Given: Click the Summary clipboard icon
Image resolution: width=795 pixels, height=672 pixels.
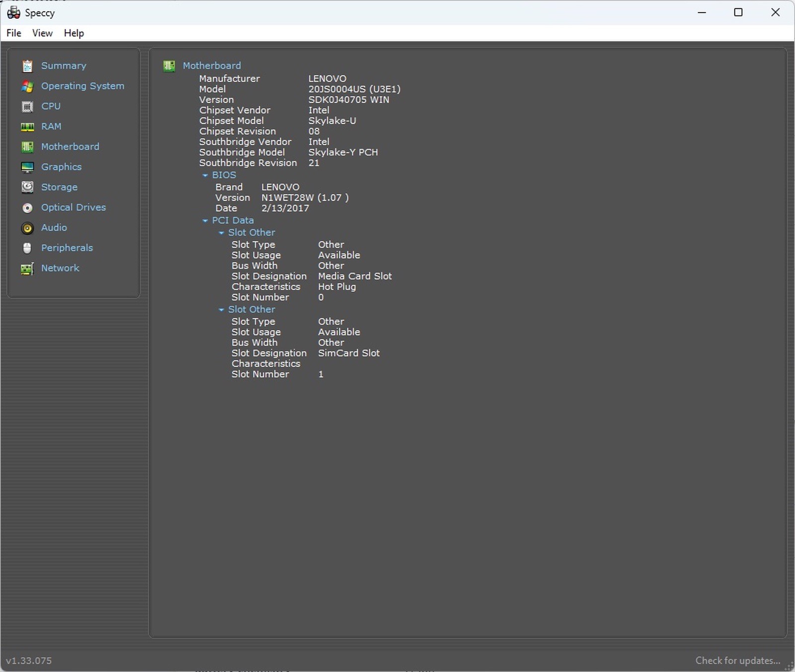Looking at the screenshot, I should (27, 66).
